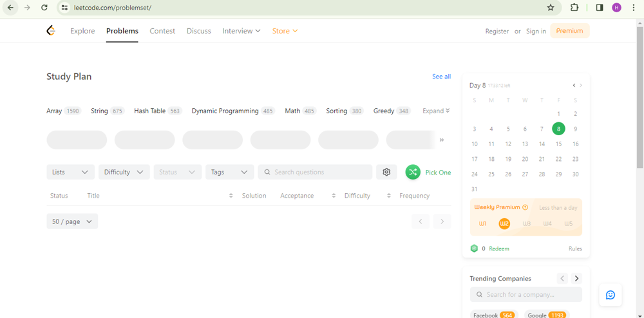This screenshot has height=318, width=644.
Task: Open the chat support icon
Action: click(610, 295)
